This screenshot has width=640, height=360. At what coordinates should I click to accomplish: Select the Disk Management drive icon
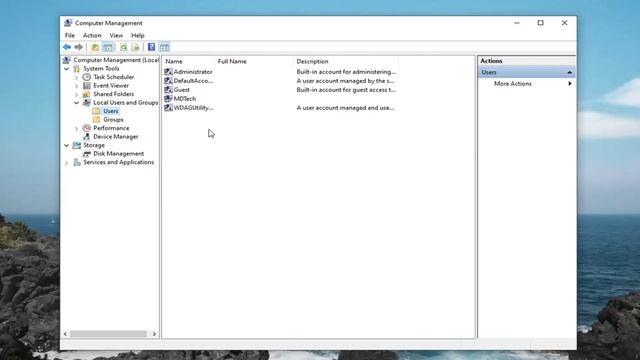[x=87, y=154]
